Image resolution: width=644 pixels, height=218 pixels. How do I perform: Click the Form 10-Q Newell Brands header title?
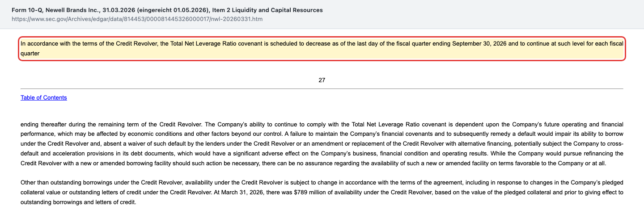[168, 10]
